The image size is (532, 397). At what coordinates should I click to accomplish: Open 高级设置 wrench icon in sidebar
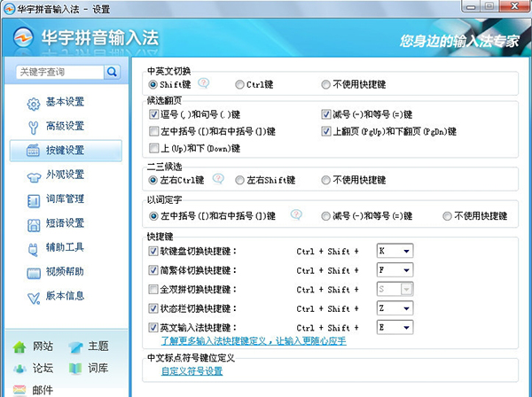(34, 127)
